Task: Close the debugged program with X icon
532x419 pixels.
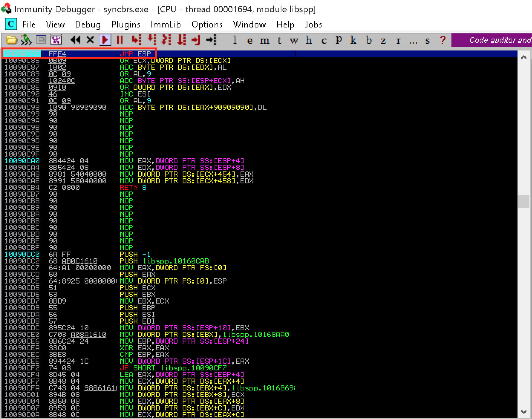Action: (90, 40)
